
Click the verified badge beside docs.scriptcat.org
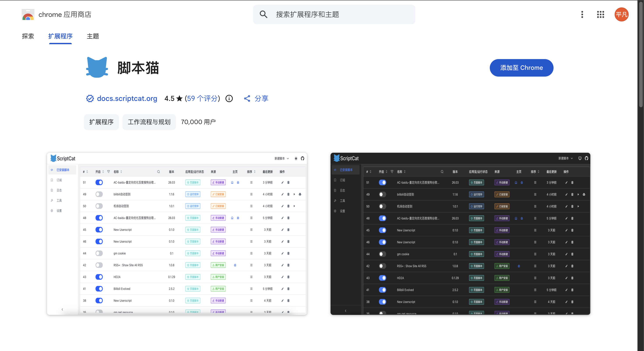pyautogui.click(x=90, y=99)
